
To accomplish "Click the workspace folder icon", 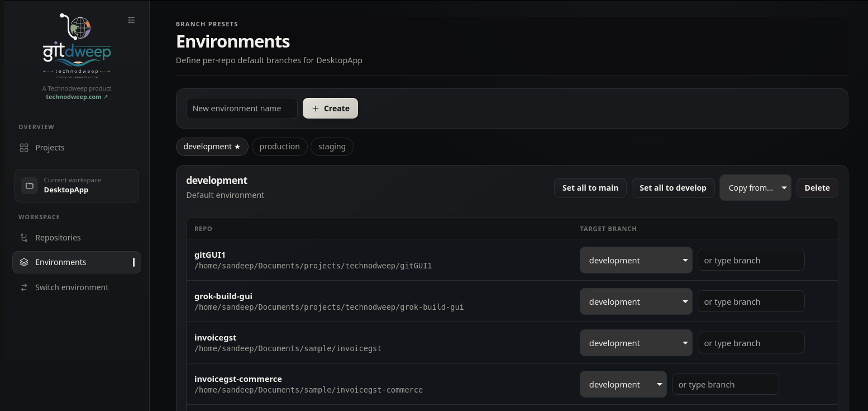I will click(30, 186).
